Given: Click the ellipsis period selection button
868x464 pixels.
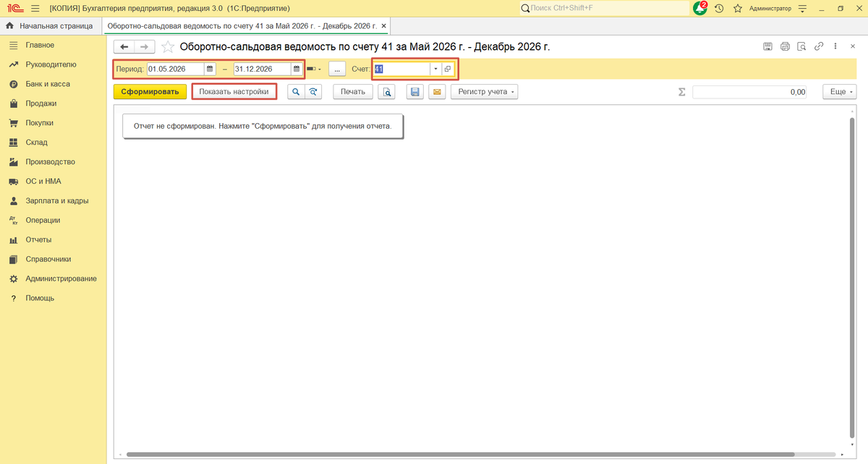Looking at the screenshot, I should point(336,69).
